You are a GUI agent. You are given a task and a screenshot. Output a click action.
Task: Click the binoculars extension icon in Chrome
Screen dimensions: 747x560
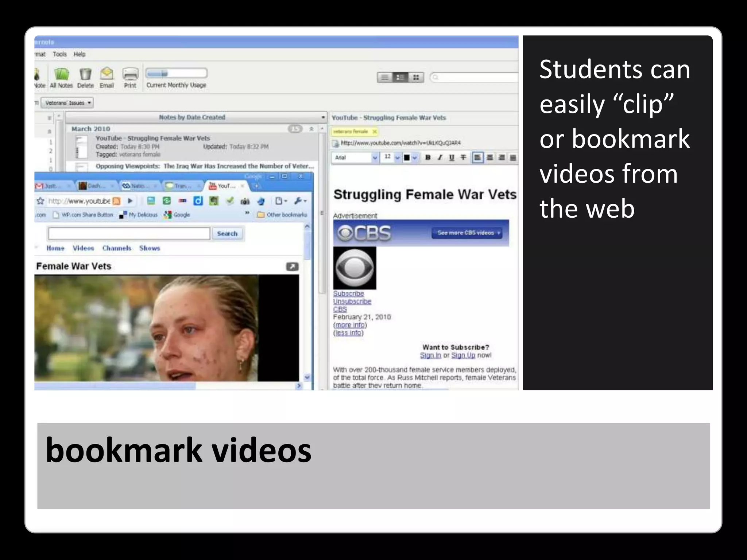pyautogui.click(x=245, y=201)
